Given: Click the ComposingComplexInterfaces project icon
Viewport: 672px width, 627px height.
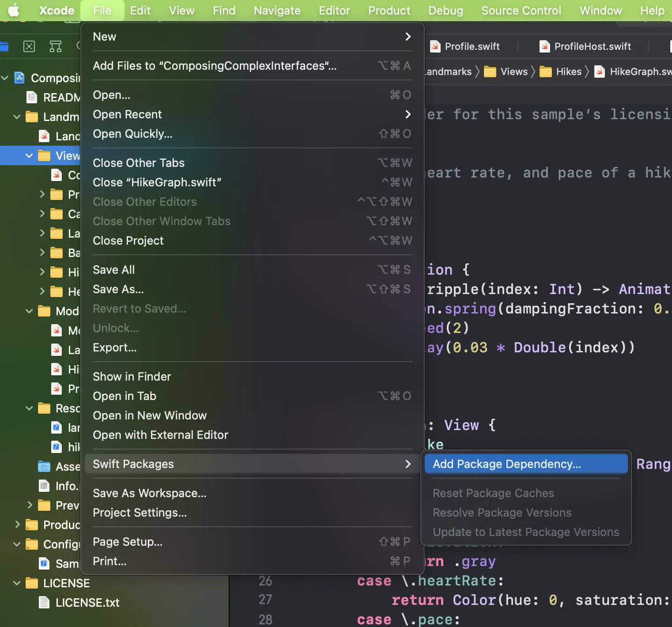Looking at the screenshot, I should click(19, 78).
